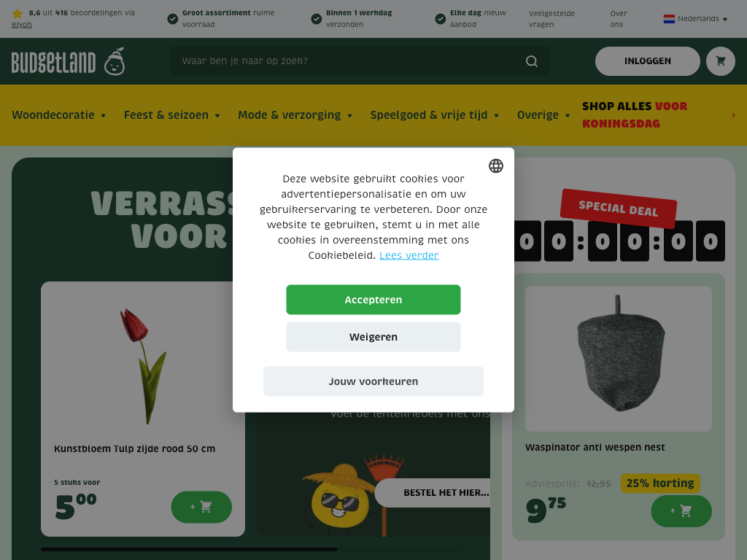Expand the Woondecoratie menu

[x=58, y=114]
